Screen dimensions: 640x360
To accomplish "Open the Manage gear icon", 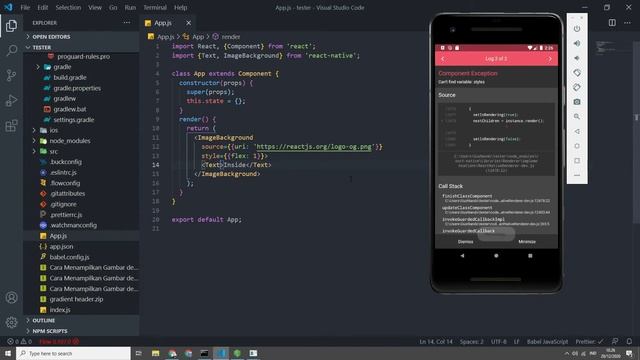I will click(x=11, y=322).
